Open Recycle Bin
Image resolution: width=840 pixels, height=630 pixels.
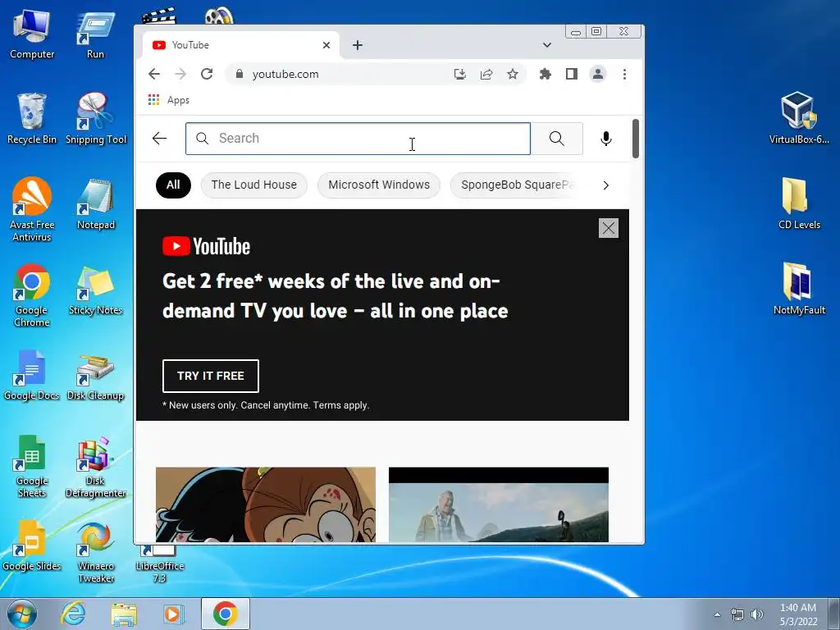(32, 119)
